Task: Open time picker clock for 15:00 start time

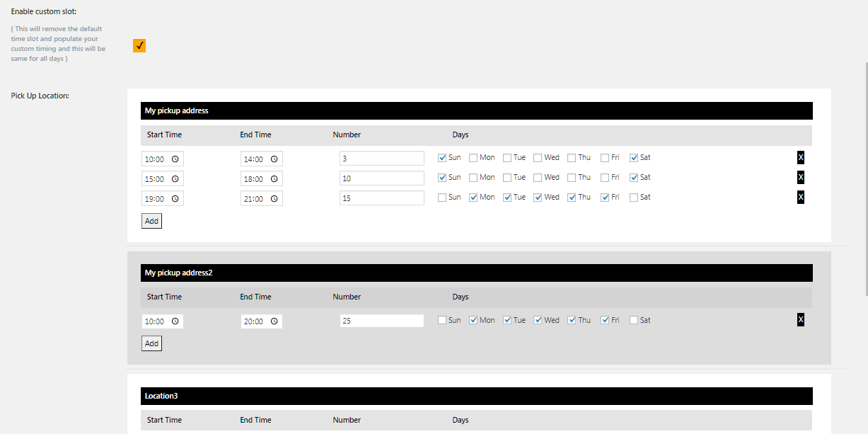Action: coord(175,179)
